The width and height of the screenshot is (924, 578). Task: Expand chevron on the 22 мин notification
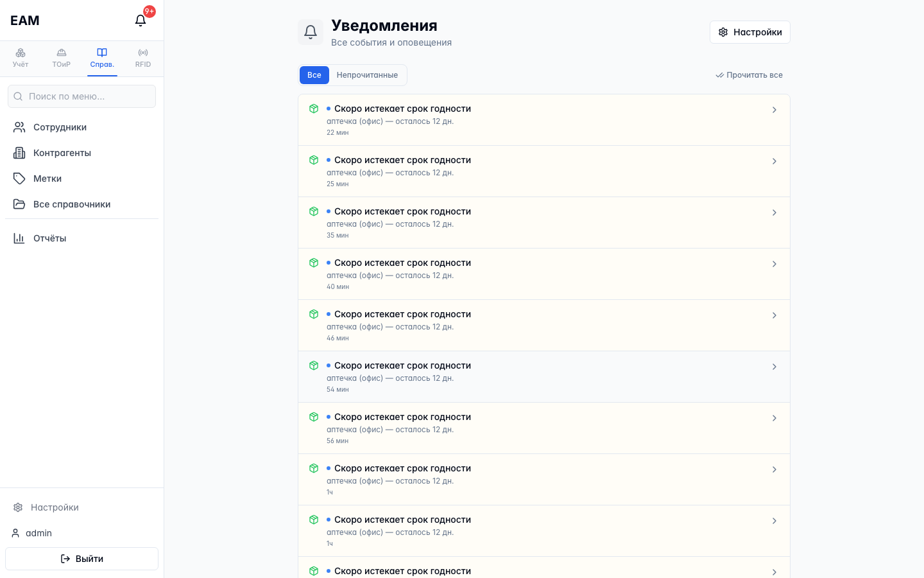pyautogui.click(x=774, y=110)
